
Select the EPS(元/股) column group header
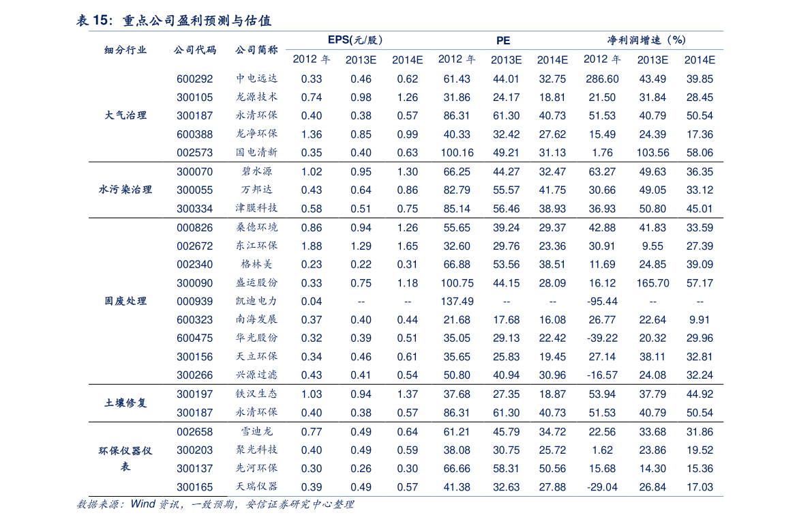355,41
